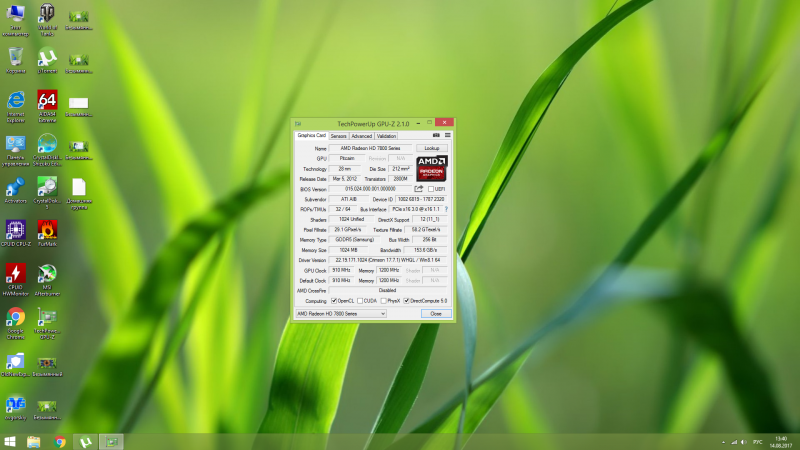This screenshot has width=800, height=450.
Task: Open the AMD Radeon HD 7800 Series dropdown
Action: tap(341, 314)
